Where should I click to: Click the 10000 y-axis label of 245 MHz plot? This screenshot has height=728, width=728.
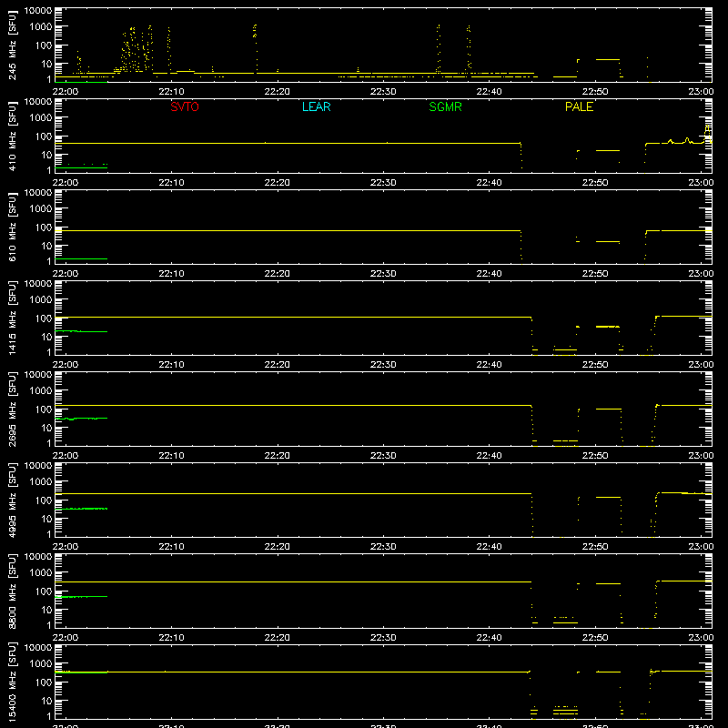click(38, 11)
